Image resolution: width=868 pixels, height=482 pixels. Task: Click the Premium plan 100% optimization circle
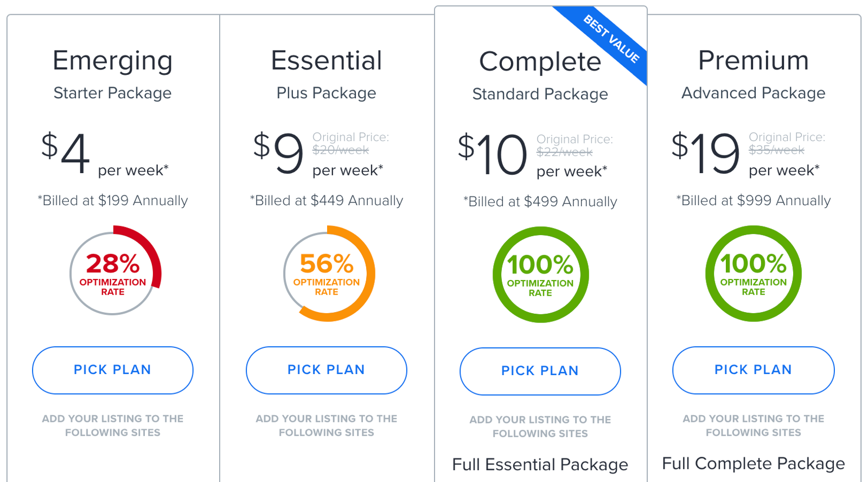coord(754,274)
